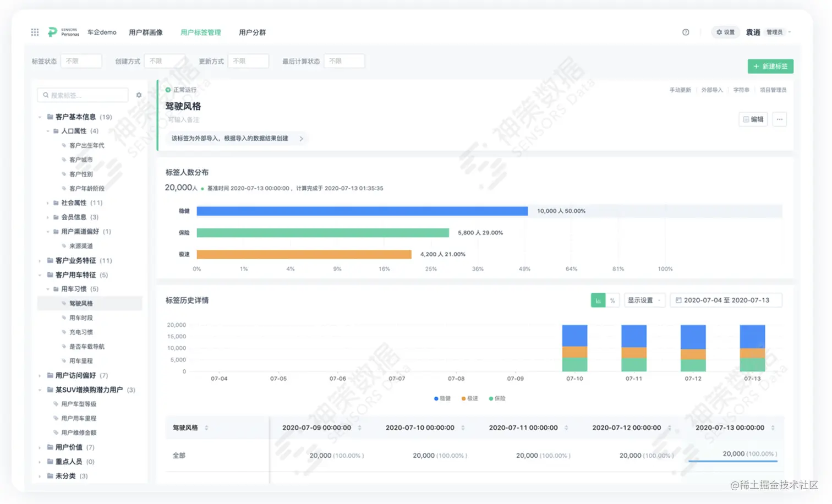Viewport: 832px width, 504px height.
Task: Open the help question mark icon
Action: pos(686,32)
